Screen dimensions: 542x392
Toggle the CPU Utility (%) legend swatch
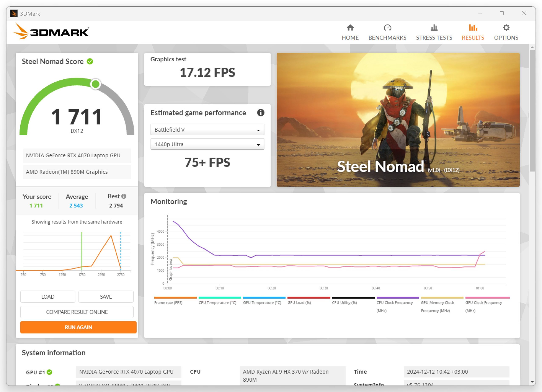point(353,298)
